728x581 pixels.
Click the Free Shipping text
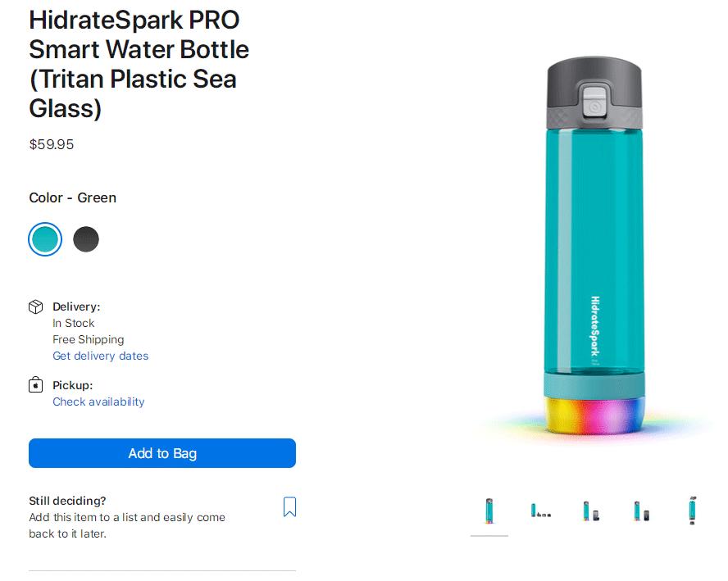click(x=89, y=339)
